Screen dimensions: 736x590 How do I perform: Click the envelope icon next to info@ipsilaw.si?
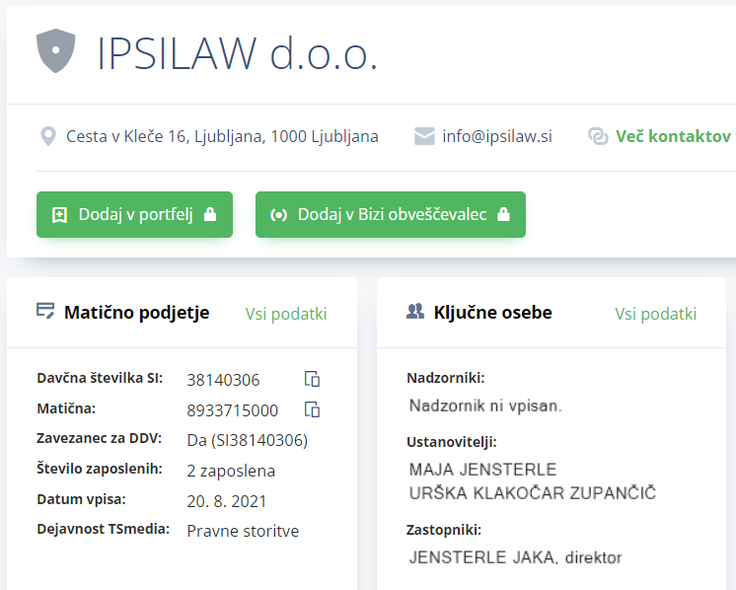(424, 137)
